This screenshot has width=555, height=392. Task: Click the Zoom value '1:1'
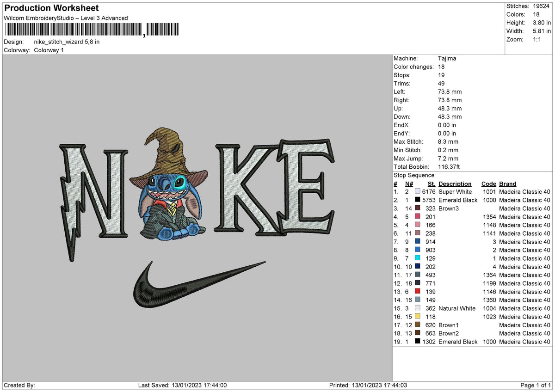pos(537,39)
